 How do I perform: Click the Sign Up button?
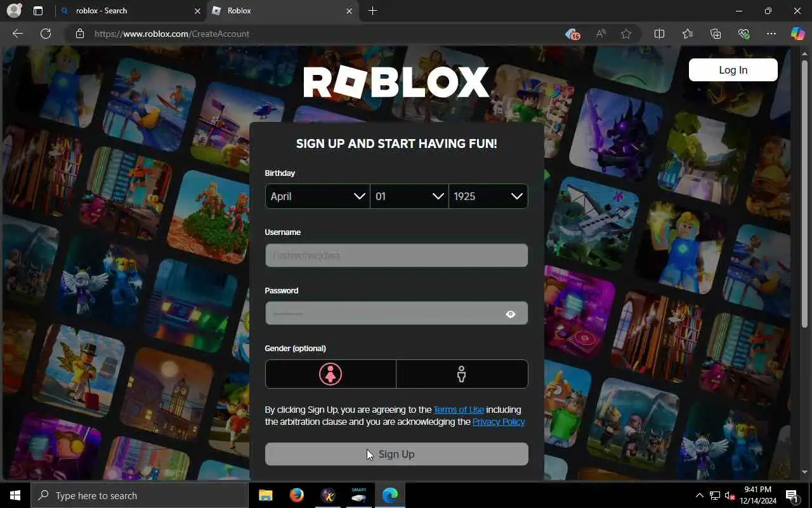(x=396, y=454)
